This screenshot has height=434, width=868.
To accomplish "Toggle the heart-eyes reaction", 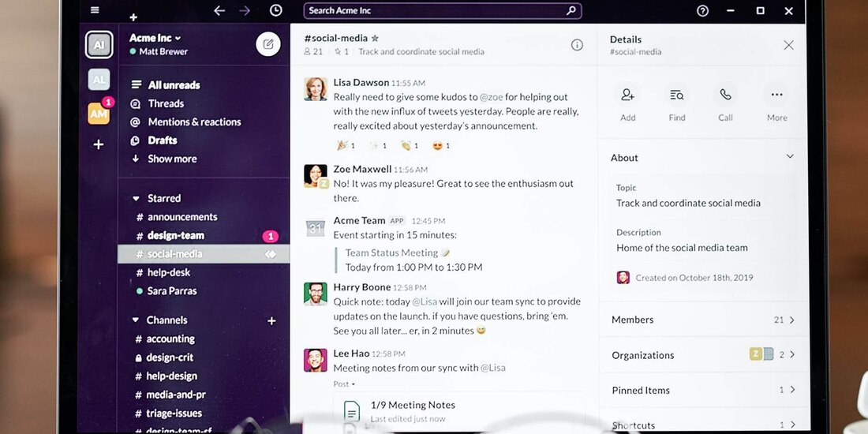I will [x=441, y=146].
